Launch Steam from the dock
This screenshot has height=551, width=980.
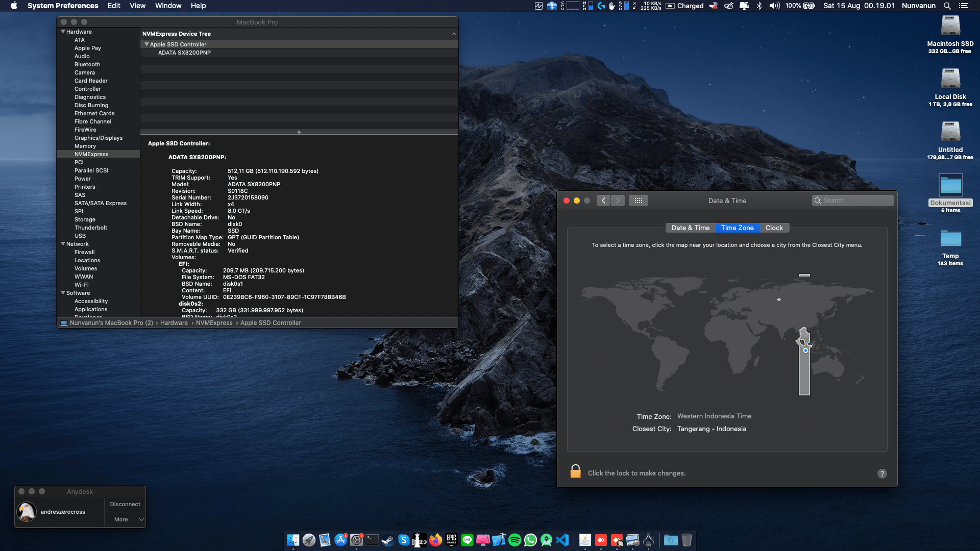(388, 540)
